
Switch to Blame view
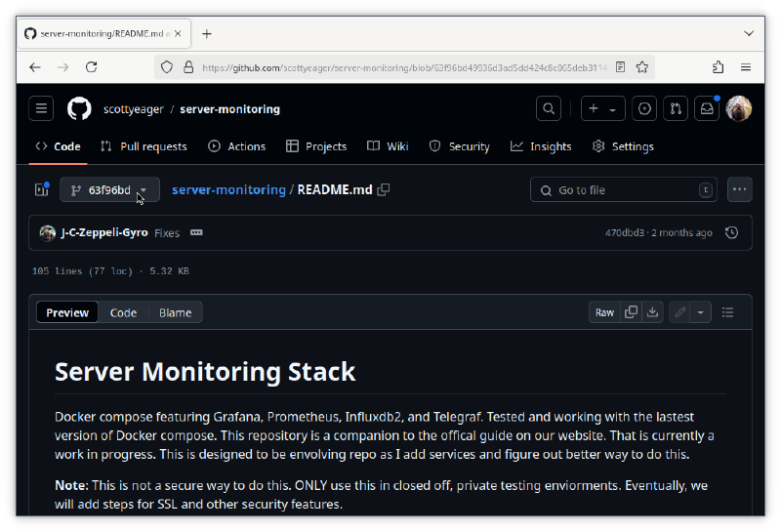176,312
